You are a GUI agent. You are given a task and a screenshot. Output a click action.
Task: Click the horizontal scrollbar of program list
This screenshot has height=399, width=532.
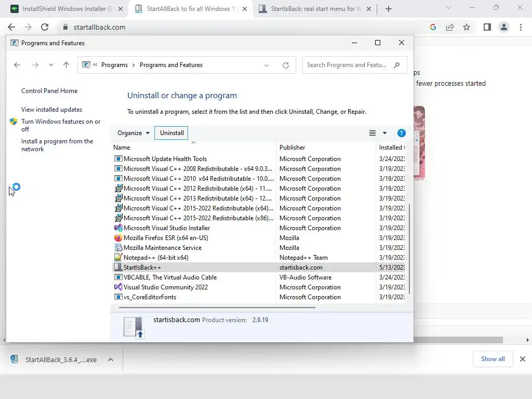click(x=217, y=308)
